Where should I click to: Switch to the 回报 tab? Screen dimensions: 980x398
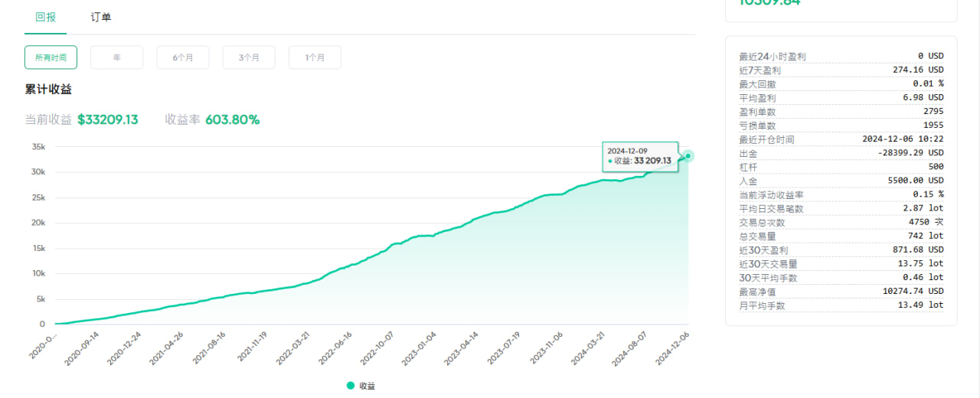[x=46, y=17]
